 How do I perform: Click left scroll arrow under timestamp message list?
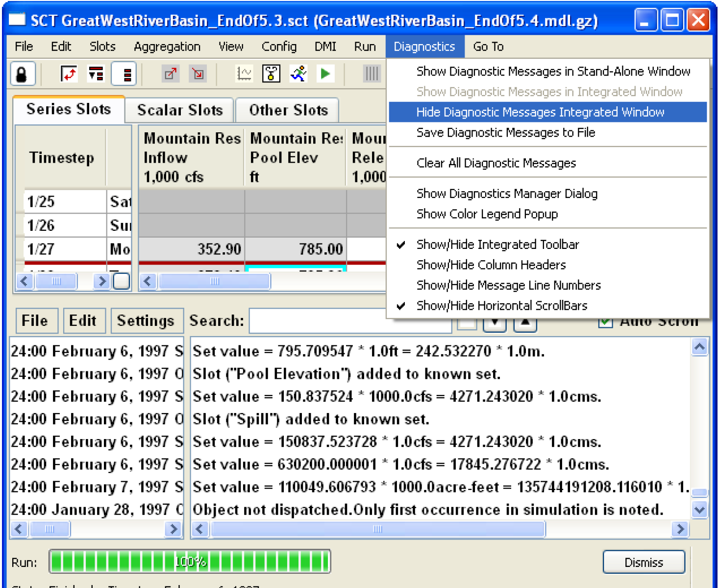[x=19, y=529]
